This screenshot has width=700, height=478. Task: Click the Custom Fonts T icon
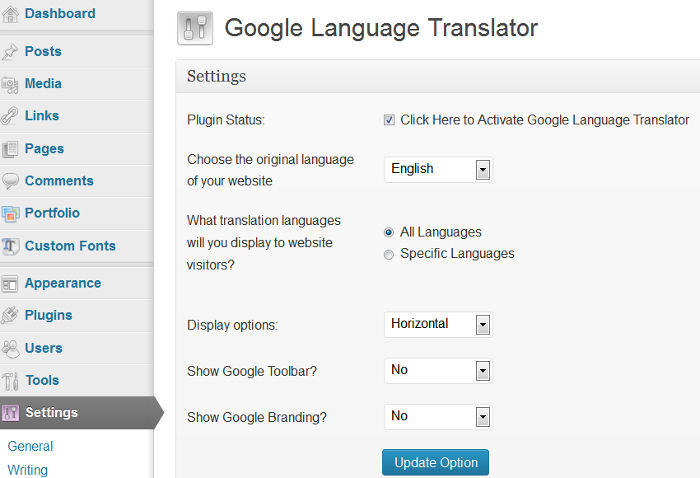click(x=10, y=246)
